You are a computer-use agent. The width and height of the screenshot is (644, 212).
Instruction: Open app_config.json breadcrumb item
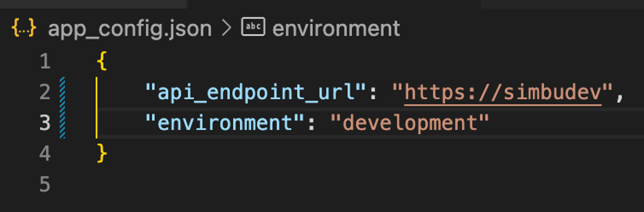(x=130, y=29)
